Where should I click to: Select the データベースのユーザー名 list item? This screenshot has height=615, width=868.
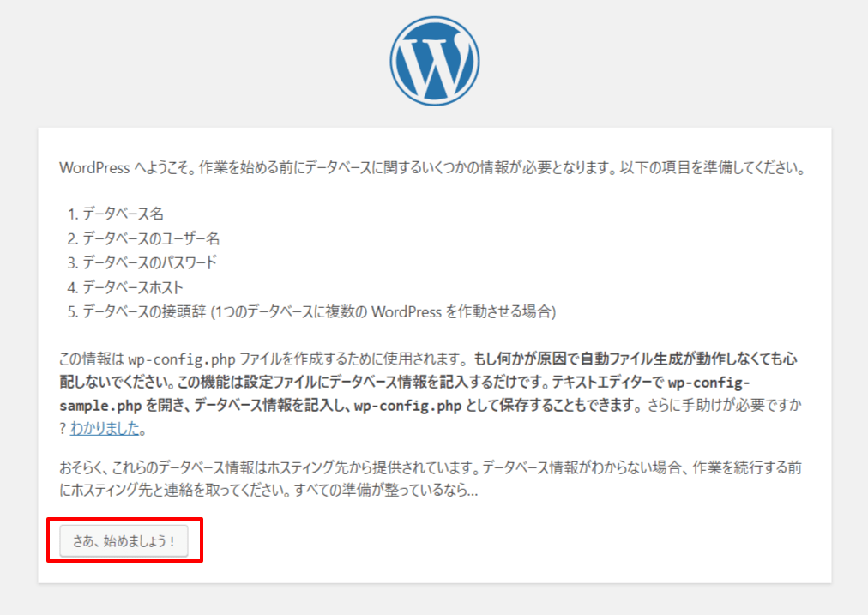(x=151, y=238)
